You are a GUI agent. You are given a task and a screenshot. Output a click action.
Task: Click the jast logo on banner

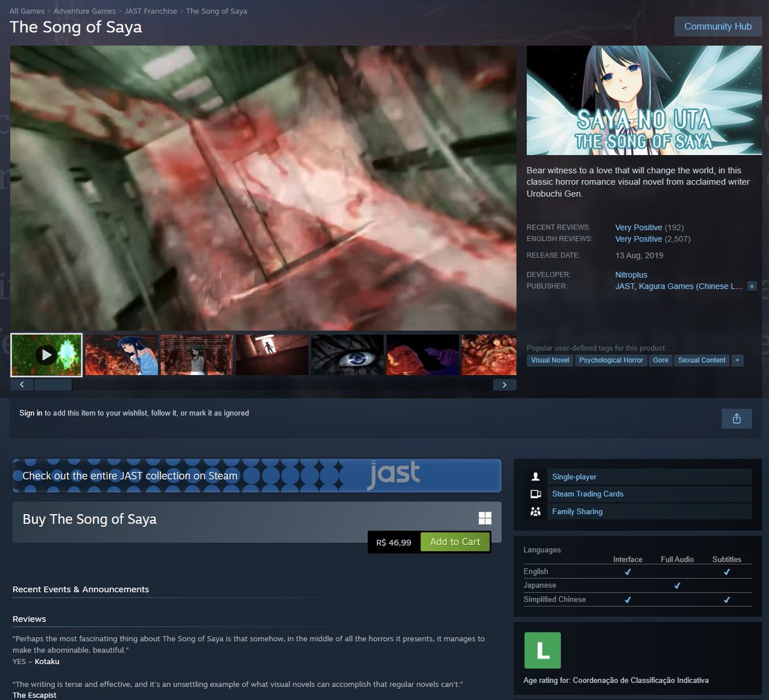[x=393, y=475]
